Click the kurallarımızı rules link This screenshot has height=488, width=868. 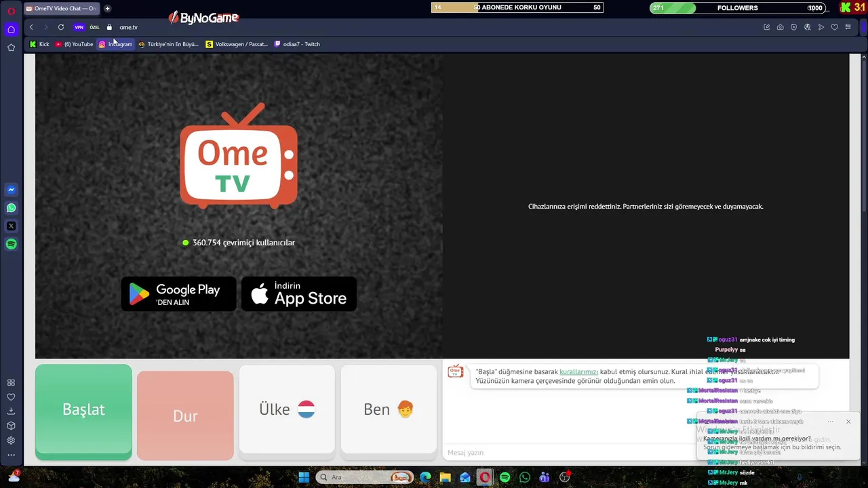(578, 371)
